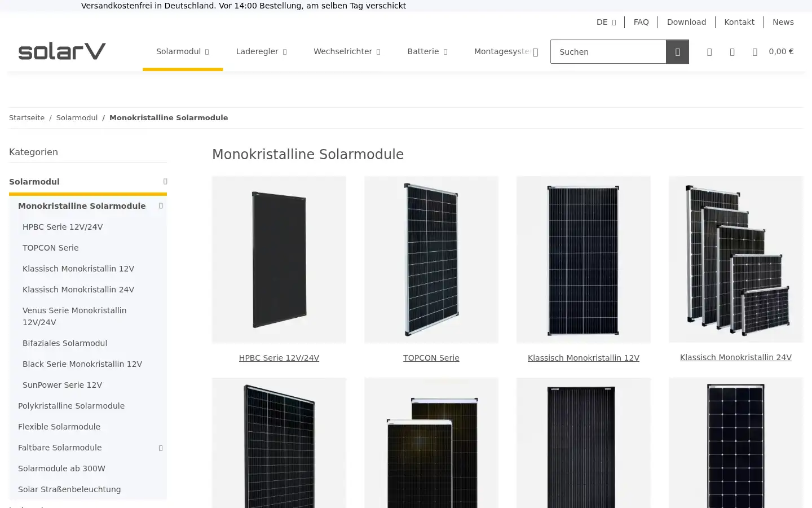Open HPBC Serie 12V/24V product link
The height and width of the screenshot is (508, 812).
coord(279,358)
